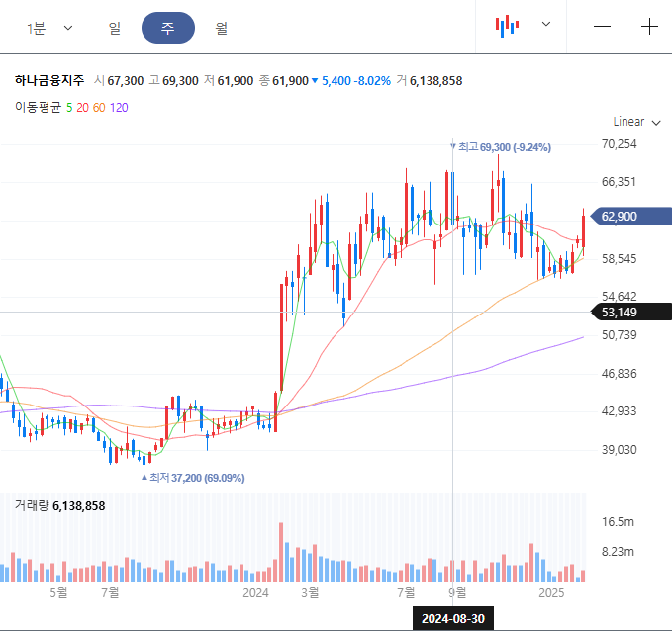Image resolution: width=672 pixels, height=631 pixels.
Task: Click the 하나금융지주 stock name
Action: click(49, 80)
